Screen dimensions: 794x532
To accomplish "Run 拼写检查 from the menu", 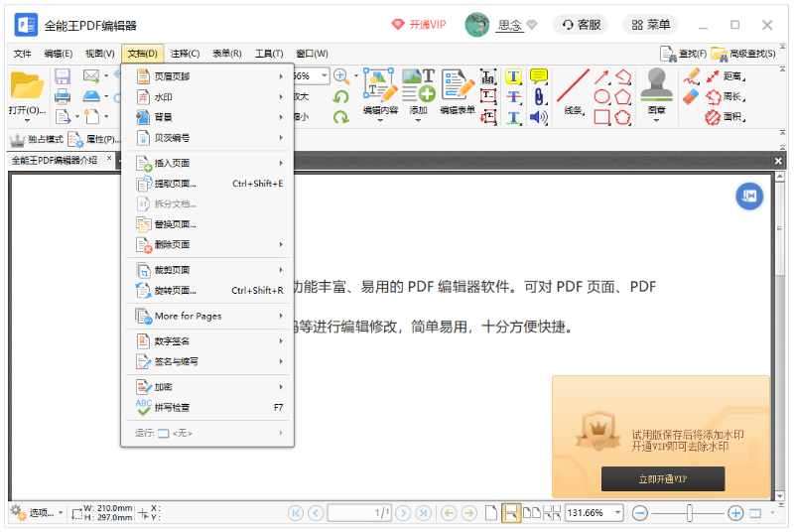I will 207,408.
